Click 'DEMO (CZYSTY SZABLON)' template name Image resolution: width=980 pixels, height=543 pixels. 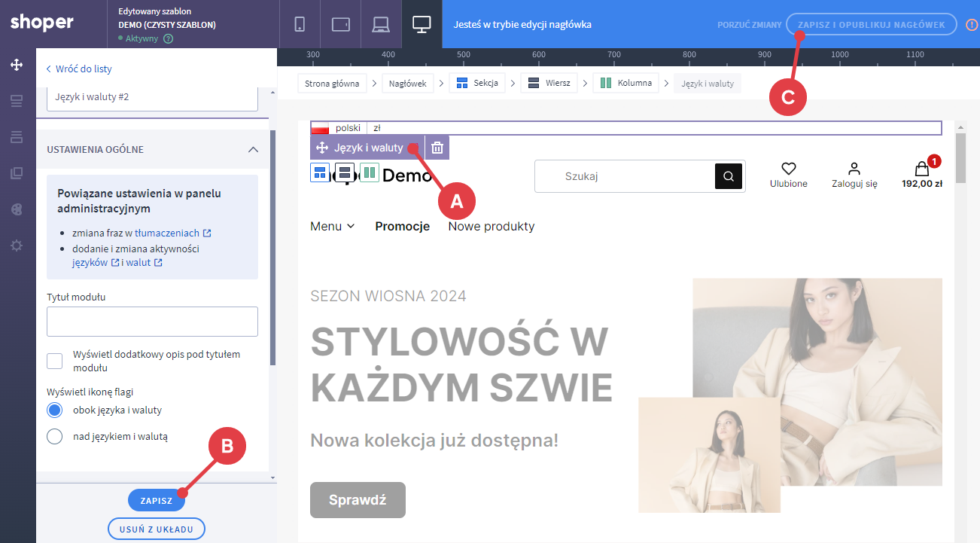pos(167,25)
